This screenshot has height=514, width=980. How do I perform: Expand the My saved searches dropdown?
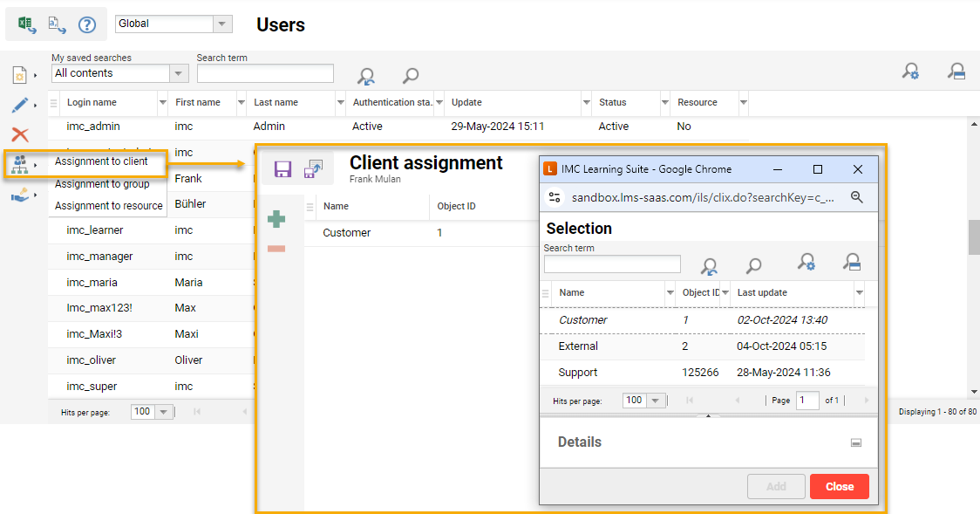[179, 74]
